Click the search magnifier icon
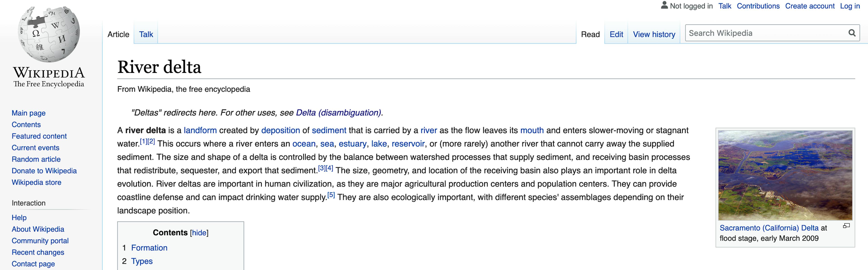Screen dimensions: 868x270 pos(852,33)
